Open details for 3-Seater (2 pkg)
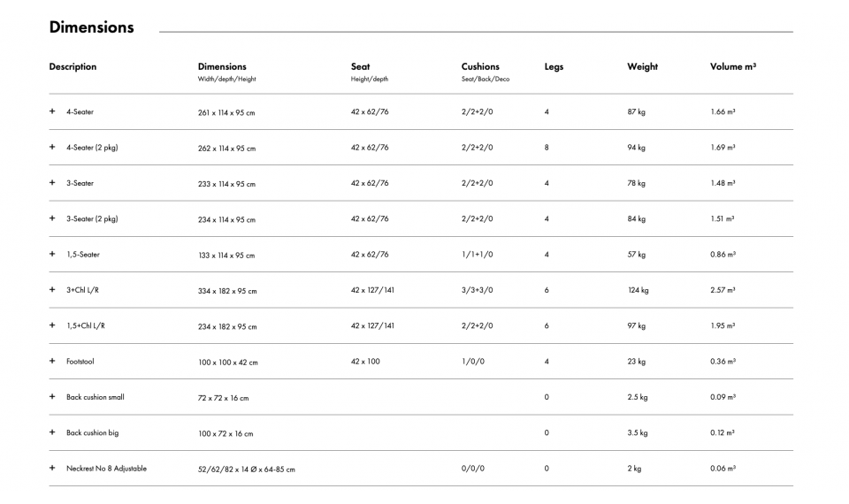Viewport: 849px width, 504px height. tap(52, 219)
